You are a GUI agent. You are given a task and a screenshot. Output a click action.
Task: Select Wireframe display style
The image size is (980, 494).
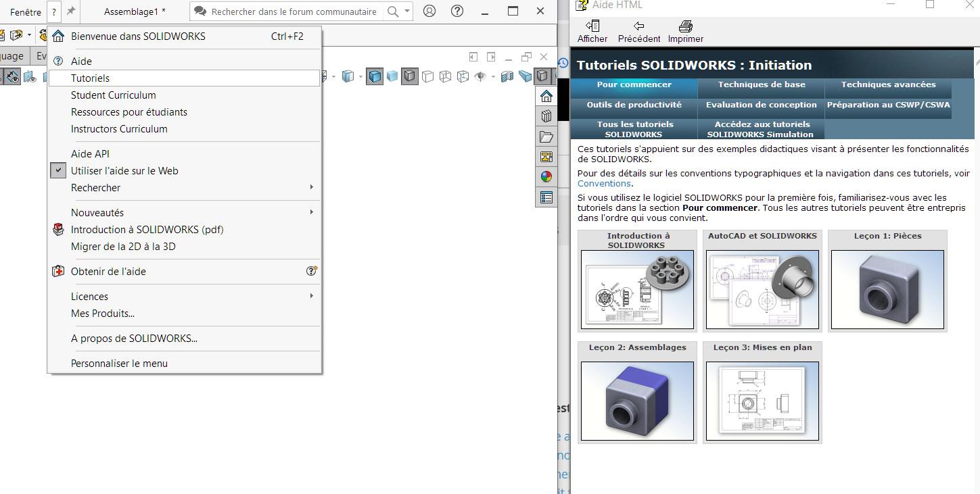click(x=445, y=76)
